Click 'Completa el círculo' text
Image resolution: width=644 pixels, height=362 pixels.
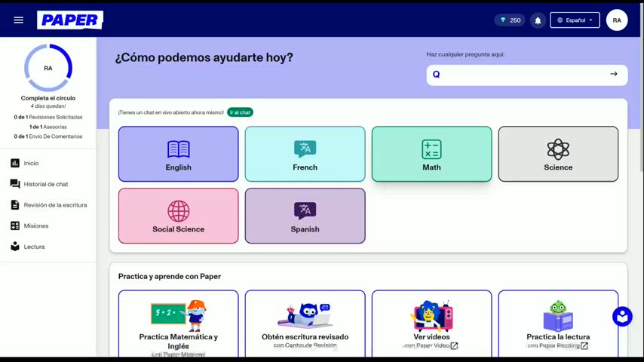48,98
